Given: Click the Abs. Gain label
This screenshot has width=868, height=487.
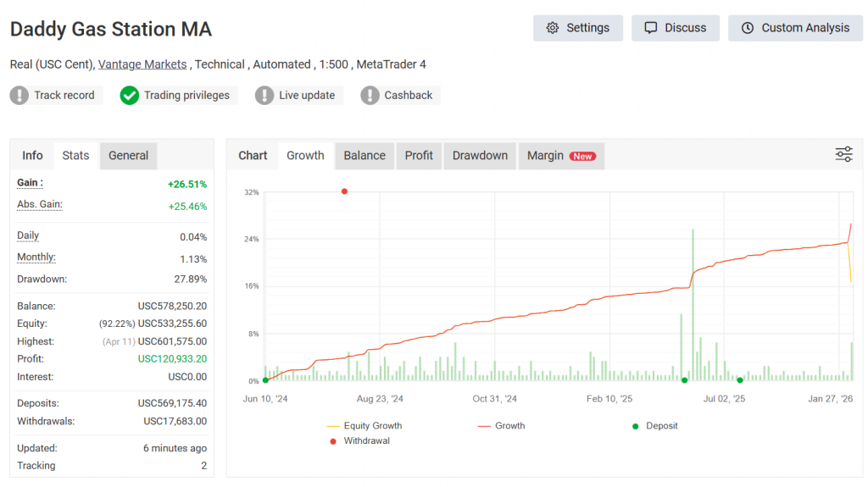Looking at the screenshot, I should (x=40, y=205).
